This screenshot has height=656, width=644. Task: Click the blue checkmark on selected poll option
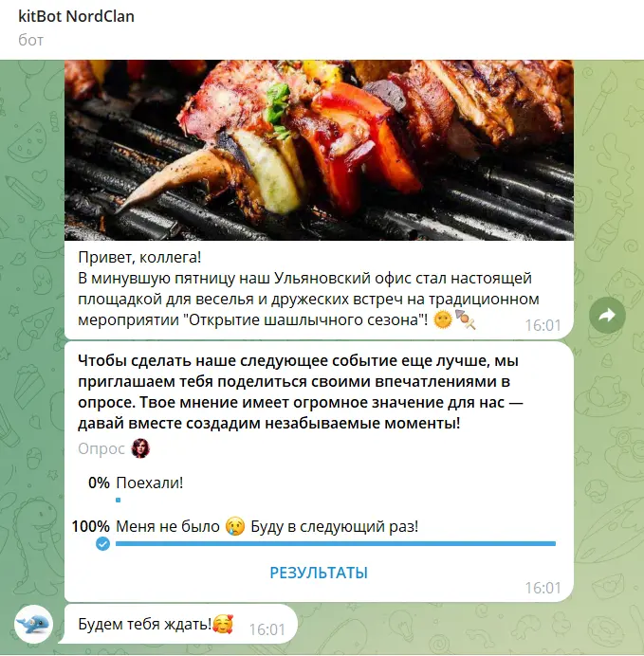click(x=103, y=544)
